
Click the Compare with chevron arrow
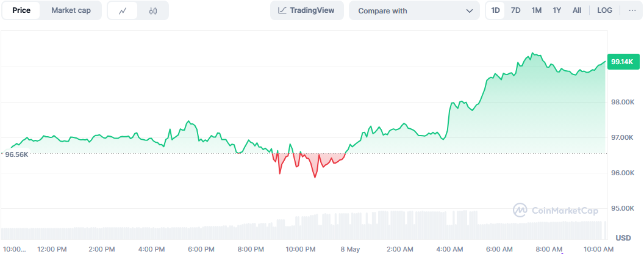coord(469,11)
